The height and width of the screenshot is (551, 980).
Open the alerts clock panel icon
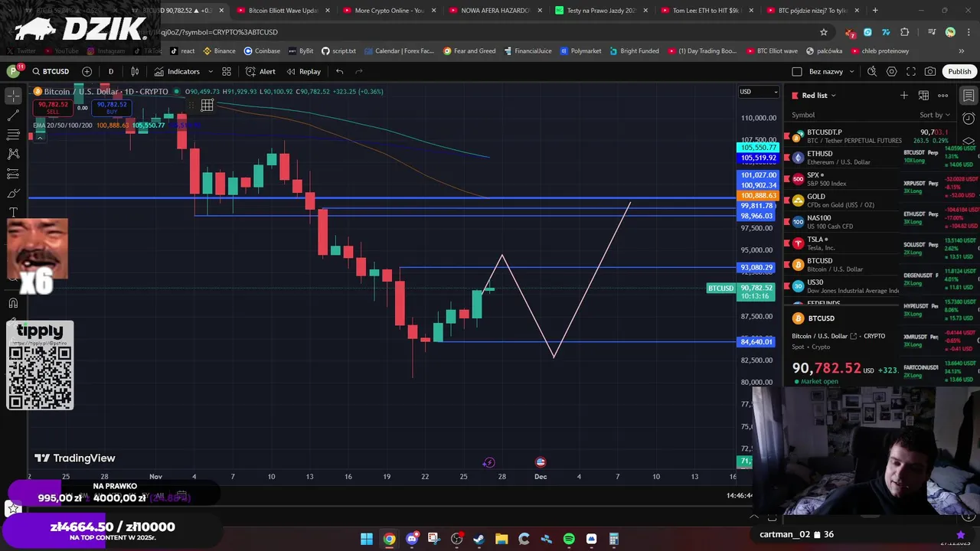[969, 119]
